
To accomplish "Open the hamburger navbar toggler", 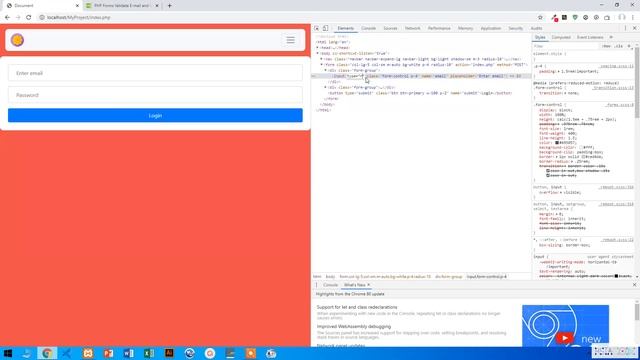I will click(x=290, y=40).
